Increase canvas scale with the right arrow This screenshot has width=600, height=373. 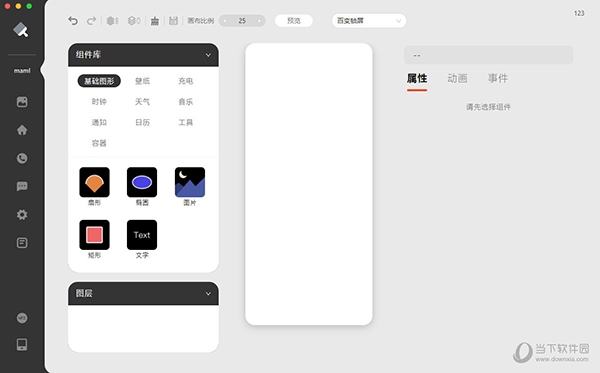coord(259,21)
